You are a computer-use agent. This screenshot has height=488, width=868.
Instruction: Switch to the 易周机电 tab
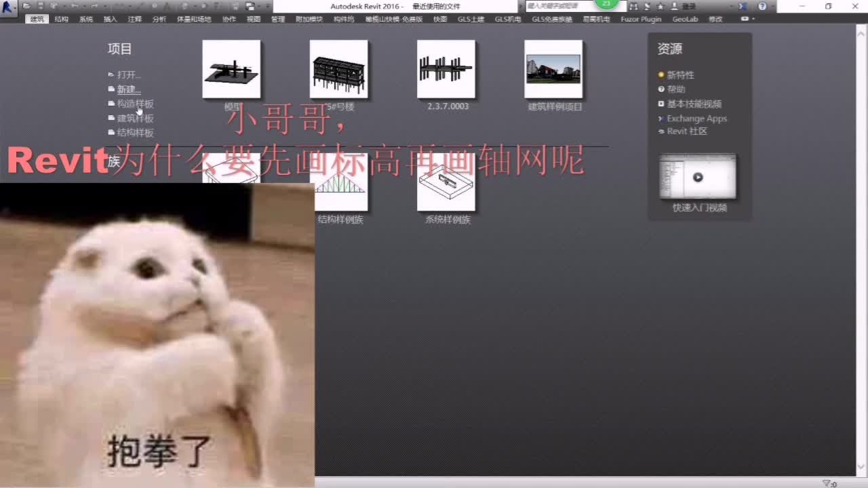tap(597, 19)
